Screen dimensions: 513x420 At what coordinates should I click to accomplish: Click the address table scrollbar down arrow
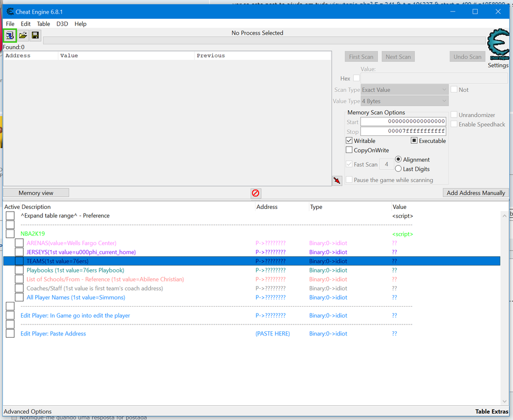pos(504,401)
